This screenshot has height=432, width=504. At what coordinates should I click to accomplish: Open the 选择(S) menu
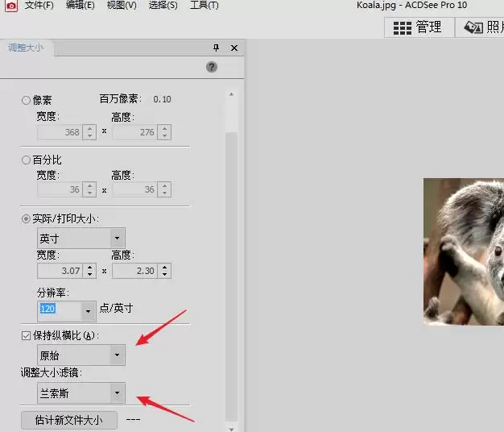coord(163,5)
